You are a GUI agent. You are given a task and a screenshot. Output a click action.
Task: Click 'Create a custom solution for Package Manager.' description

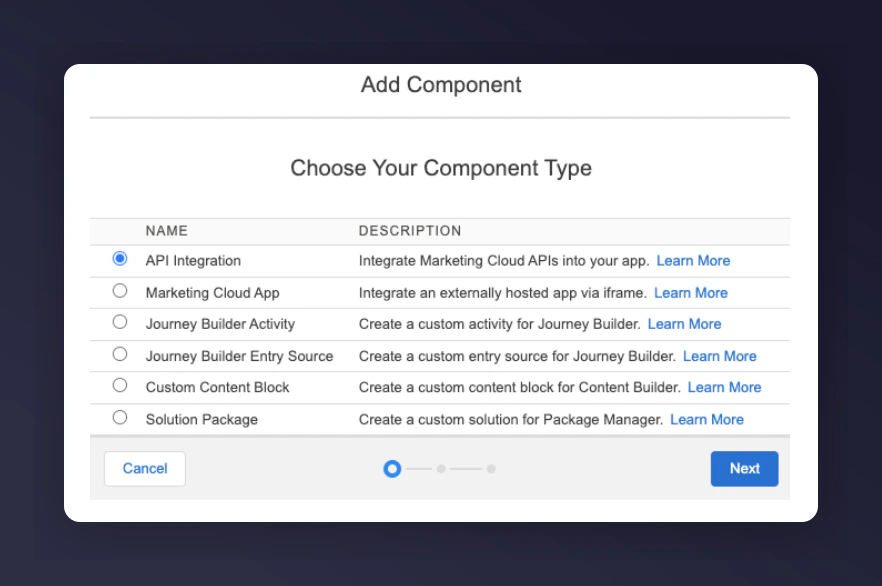point(511,420)
